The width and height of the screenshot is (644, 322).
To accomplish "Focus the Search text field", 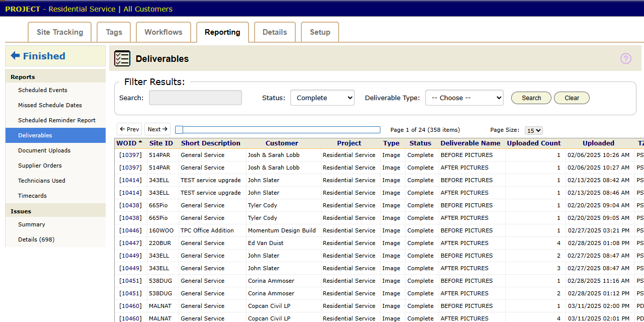I will point(195,98).
